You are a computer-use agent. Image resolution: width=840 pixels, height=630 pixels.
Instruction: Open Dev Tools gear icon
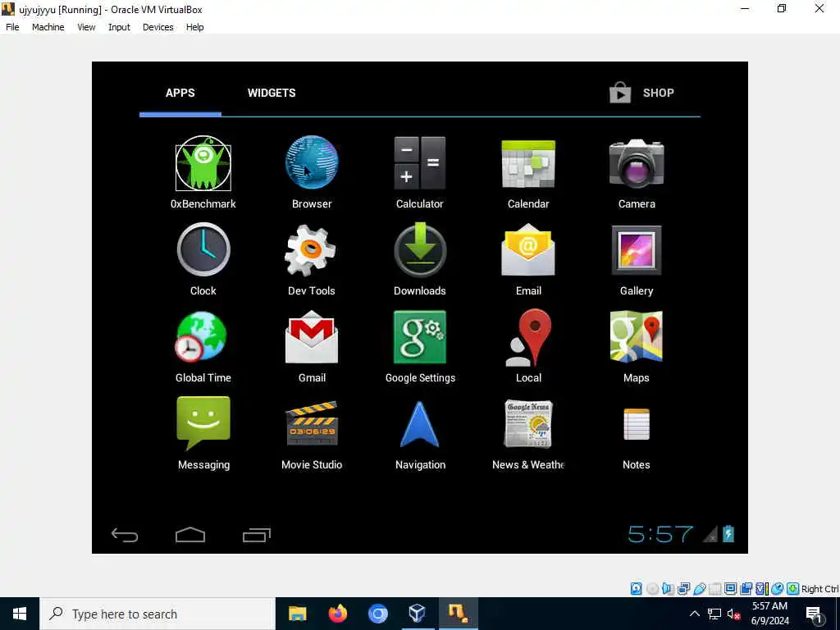coord(311,250)
